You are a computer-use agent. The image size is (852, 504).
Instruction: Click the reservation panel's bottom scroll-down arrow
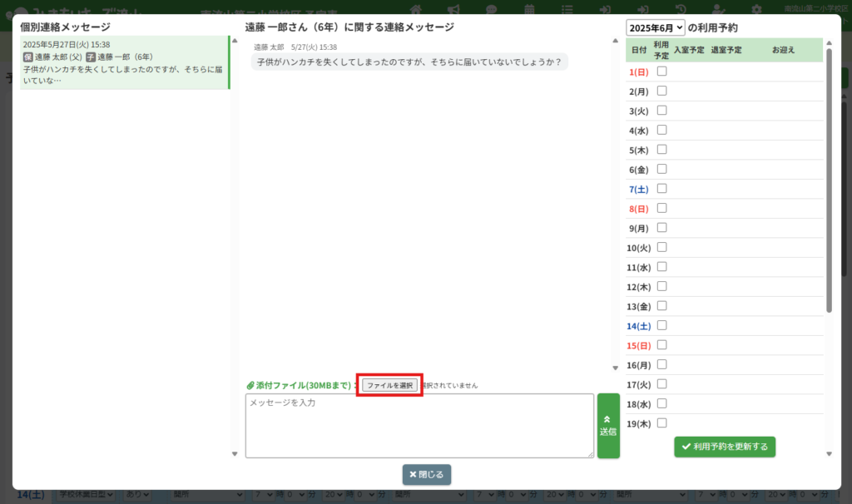829,453
